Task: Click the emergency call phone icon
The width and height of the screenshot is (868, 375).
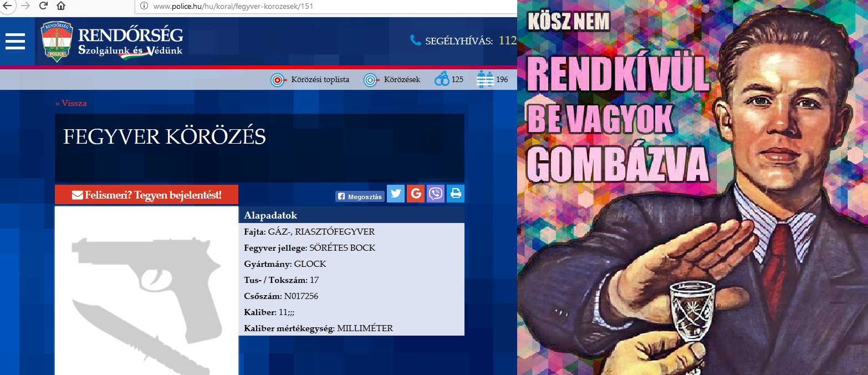Action: pos(415,40)
